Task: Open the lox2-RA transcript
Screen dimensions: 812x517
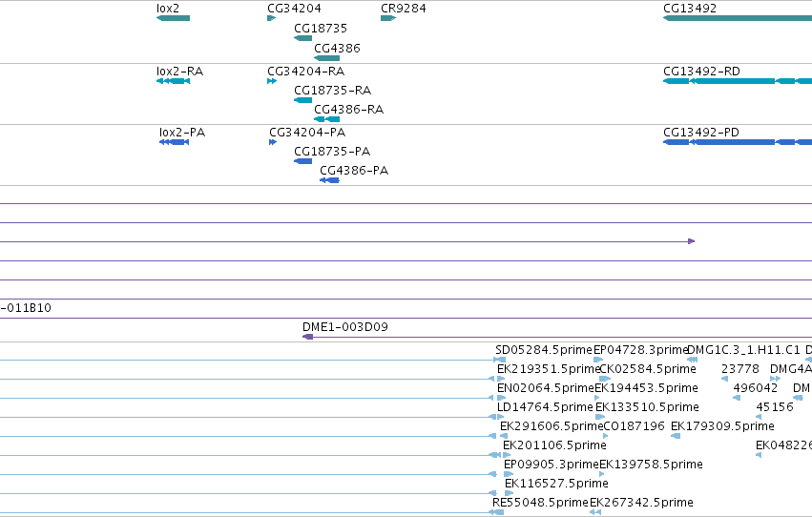Action: tap(173, 81)
